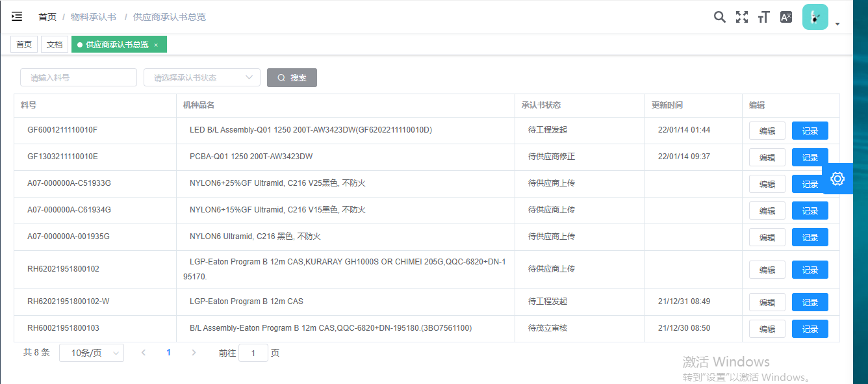Close the 供应商承认书总览 tab
Screen dimensions: 868x384
tap(156, 45)
